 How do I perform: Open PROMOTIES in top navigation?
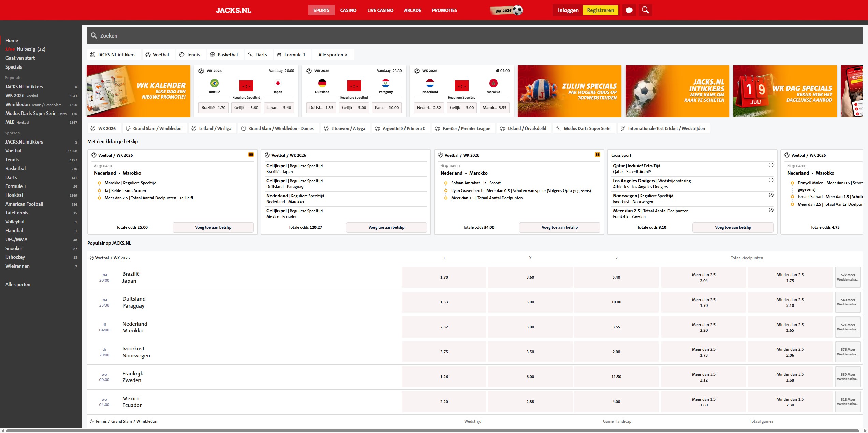444,10
